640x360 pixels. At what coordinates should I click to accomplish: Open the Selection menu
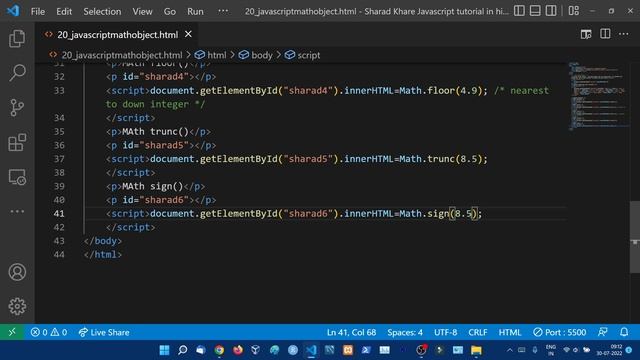coord(102,11)
